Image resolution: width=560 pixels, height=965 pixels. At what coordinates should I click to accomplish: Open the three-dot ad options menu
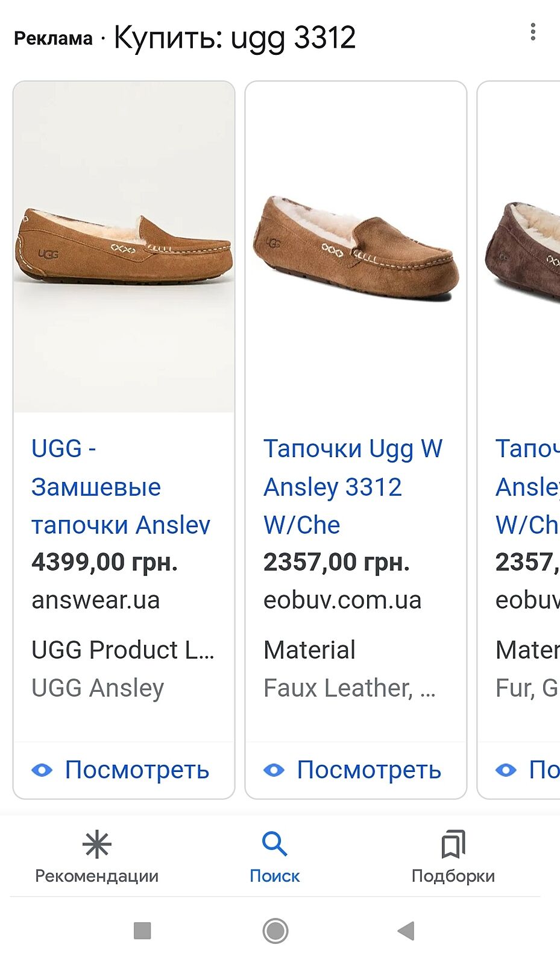pyautogui.click(x=533, y=32)
